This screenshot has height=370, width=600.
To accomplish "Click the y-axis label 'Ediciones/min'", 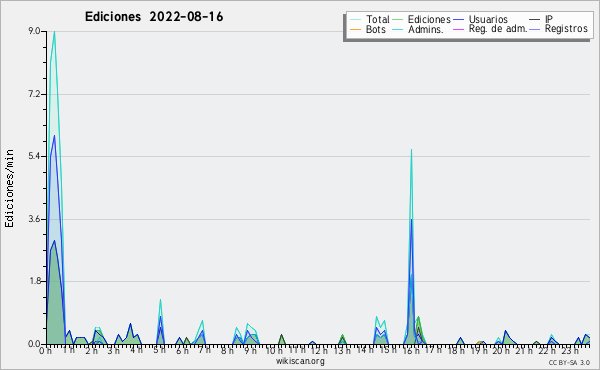I will coord(9,188).
